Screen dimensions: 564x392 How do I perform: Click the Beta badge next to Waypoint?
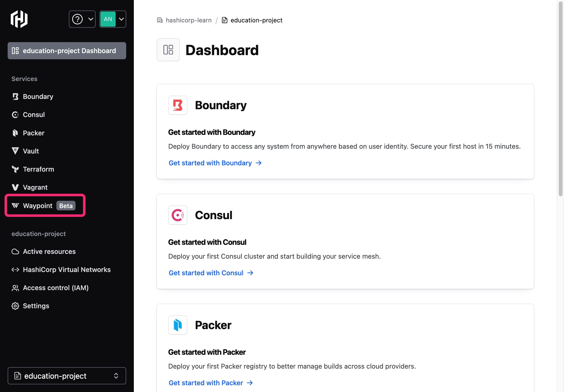tap(66, 206)
